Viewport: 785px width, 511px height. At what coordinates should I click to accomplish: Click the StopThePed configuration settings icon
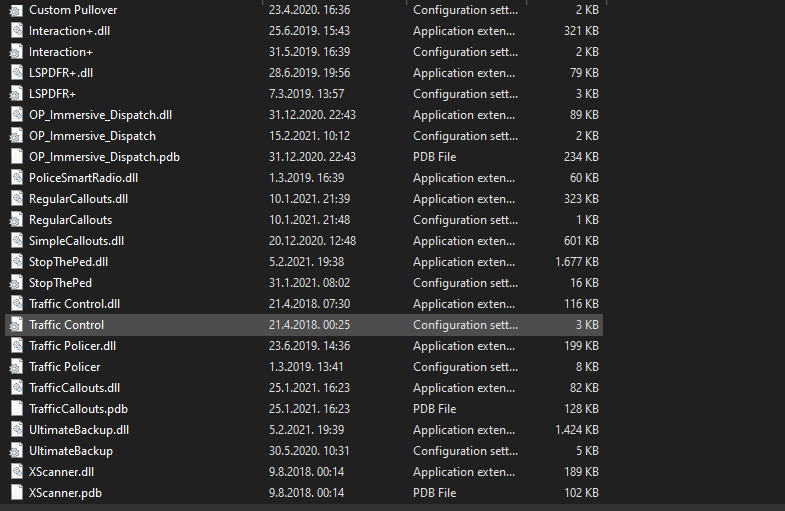click(x=16, y=283)
